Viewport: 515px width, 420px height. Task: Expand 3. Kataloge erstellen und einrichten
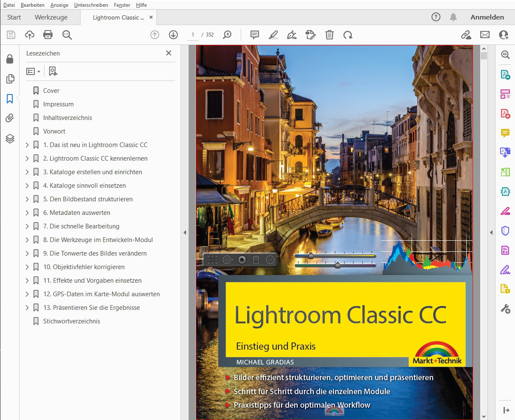[x=27, y=172]
